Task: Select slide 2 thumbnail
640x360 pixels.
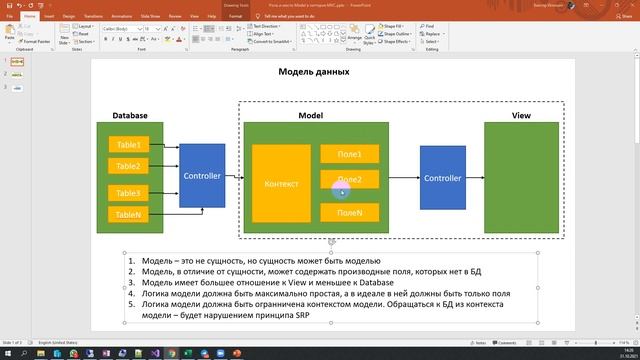Action: pos(17,75)
